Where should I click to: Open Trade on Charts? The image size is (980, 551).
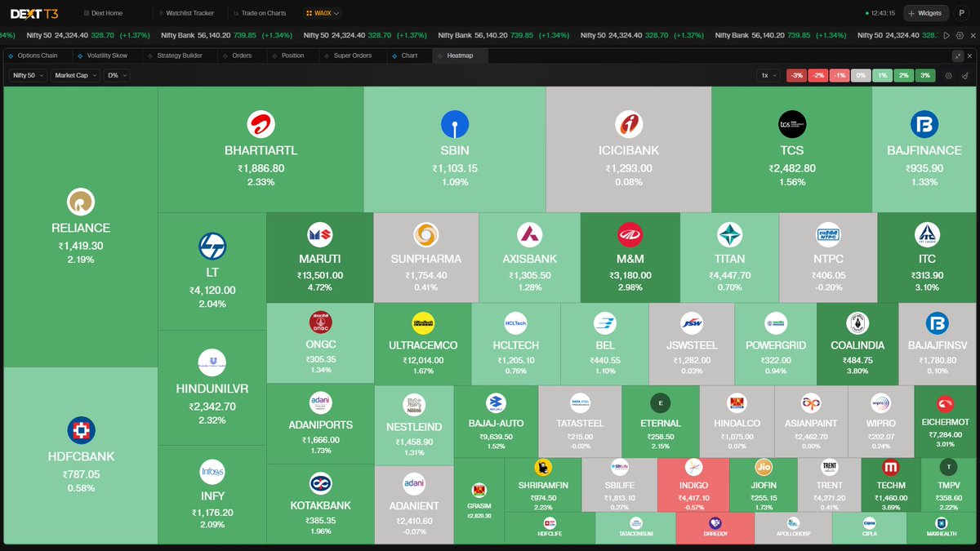coord(259,13)
